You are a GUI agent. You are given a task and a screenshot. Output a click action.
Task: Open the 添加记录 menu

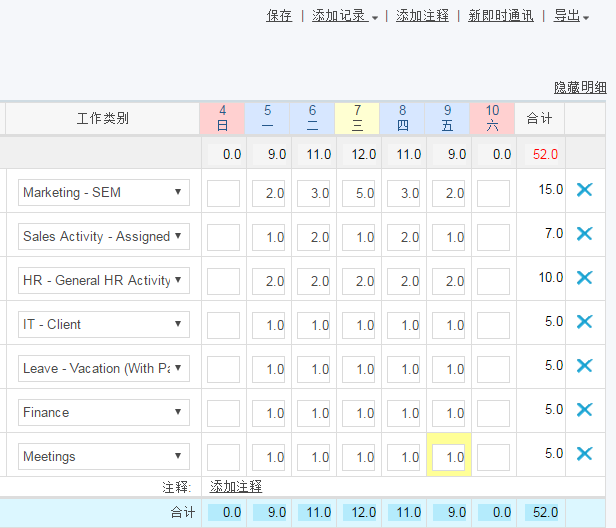345,16
